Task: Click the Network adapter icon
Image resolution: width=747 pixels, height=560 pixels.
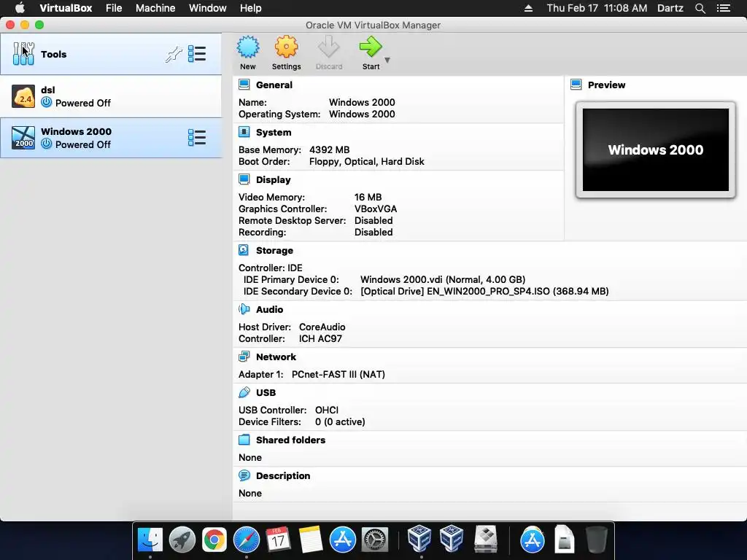Action: [x=244, y=356]
